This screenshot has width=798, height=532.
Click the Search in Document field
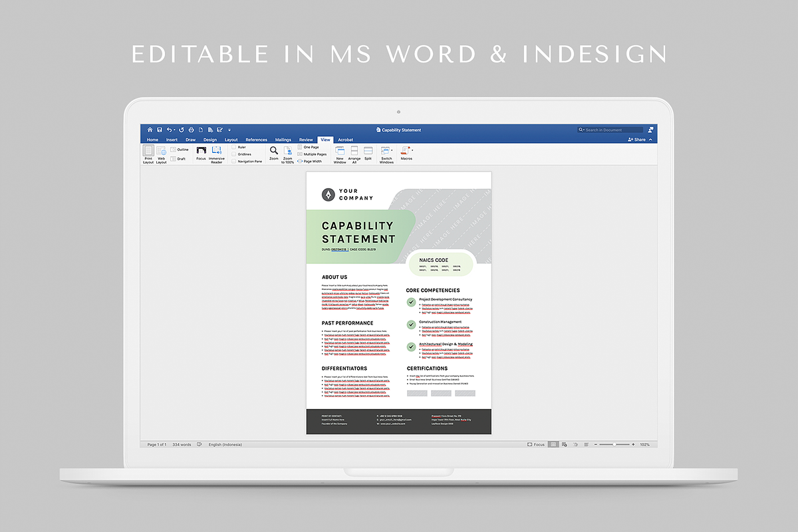pos(608,130)
